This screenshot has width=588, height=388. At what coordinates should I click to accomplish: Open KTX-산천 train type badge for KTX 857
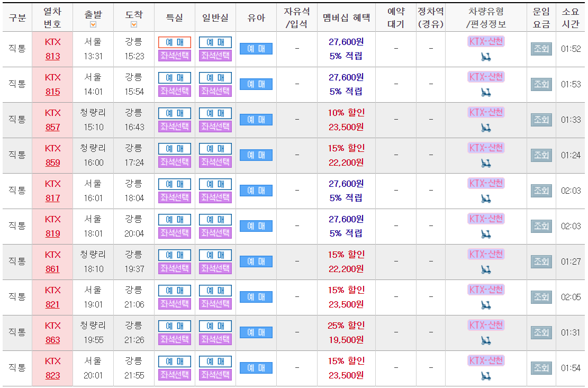486,112
